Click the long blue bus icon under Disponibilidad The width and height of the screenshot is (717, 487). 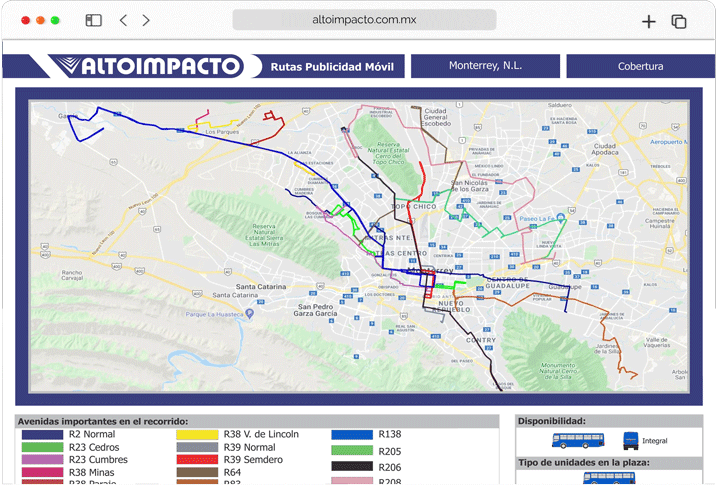click(578, 440)
